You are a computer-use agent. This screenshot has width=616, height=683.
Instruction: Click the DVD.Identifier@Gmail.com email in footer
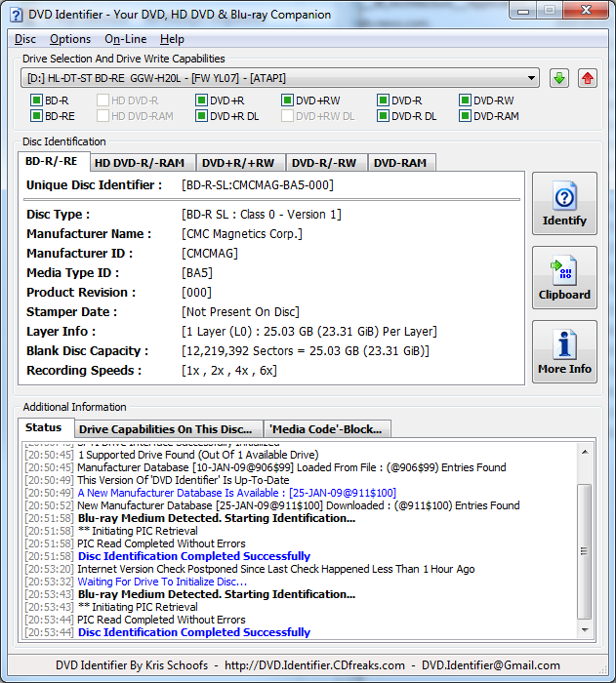tap(491, 665)
